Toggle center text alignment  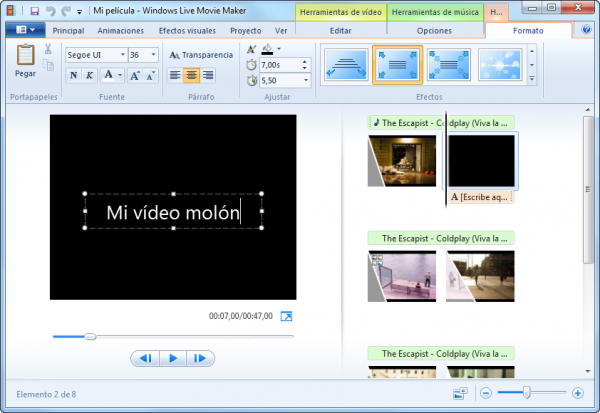tap(191, 75)
